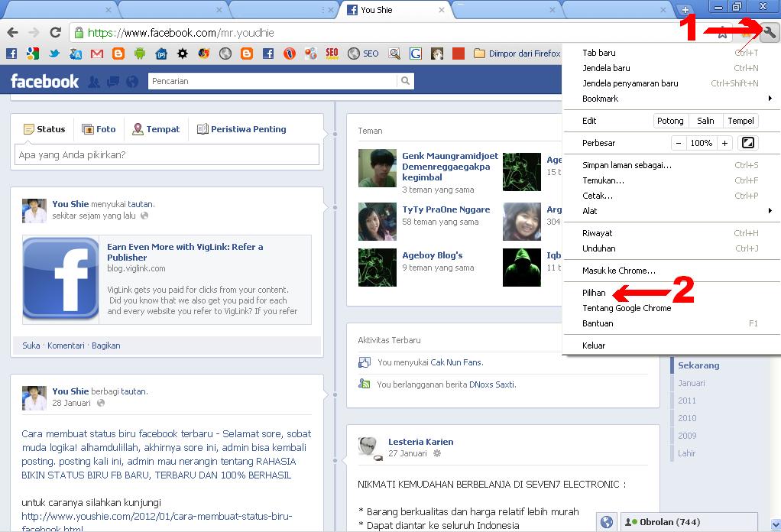Increase zoom with the plus button
The image size is (781, 532).
click(x=724, y=143)
